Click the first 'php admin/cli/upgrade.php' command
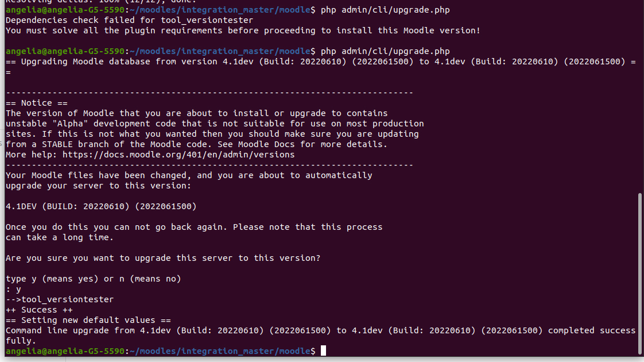The height and width of the screenshot is (362, 644). coord(385,10)
